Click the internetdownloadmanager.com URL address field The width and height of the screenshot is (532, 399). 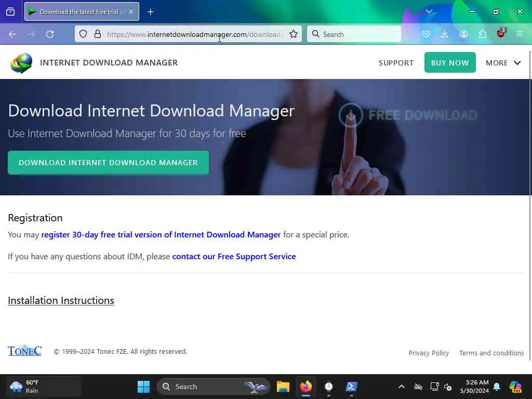click(x=194, y=34)
